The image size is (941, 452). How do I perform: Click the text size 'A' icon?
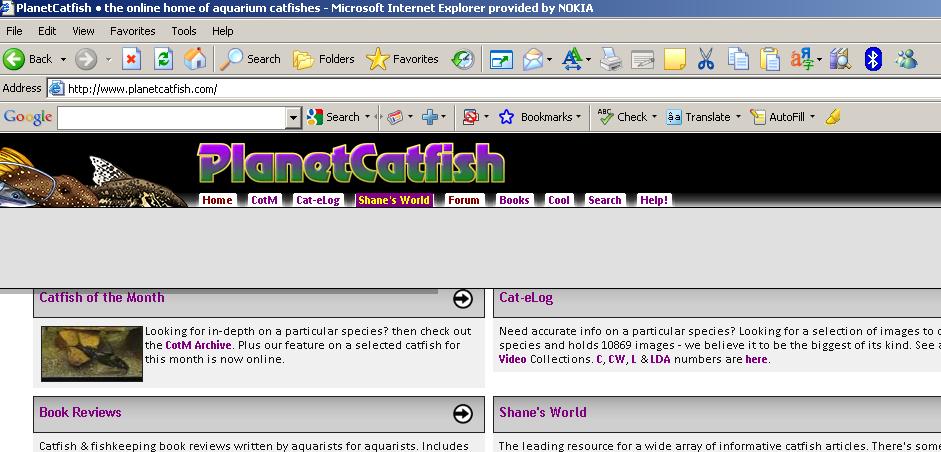coord(573,59)
